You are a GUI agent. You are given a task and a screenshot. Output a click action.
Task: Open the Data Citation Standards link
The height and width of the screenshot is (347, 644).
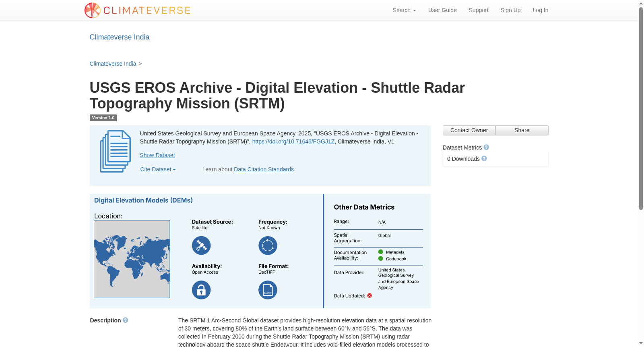pyautogui.click(x=264, y=169)
